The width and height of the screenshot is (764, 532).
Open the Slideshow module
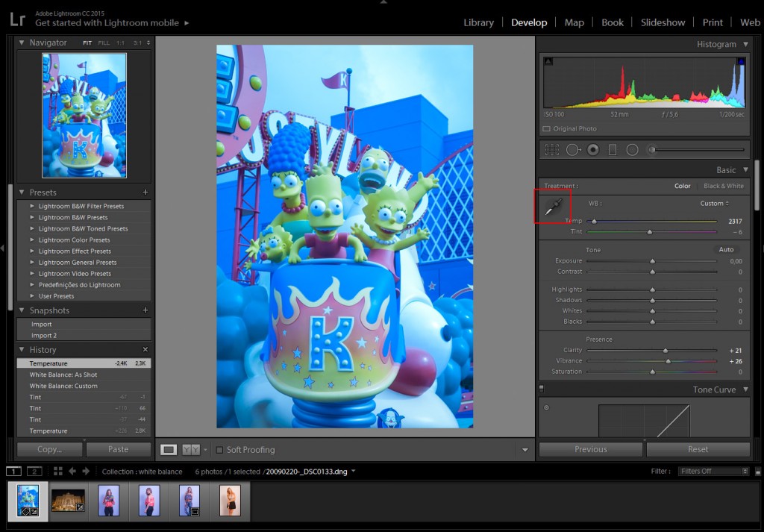(663, 23)
